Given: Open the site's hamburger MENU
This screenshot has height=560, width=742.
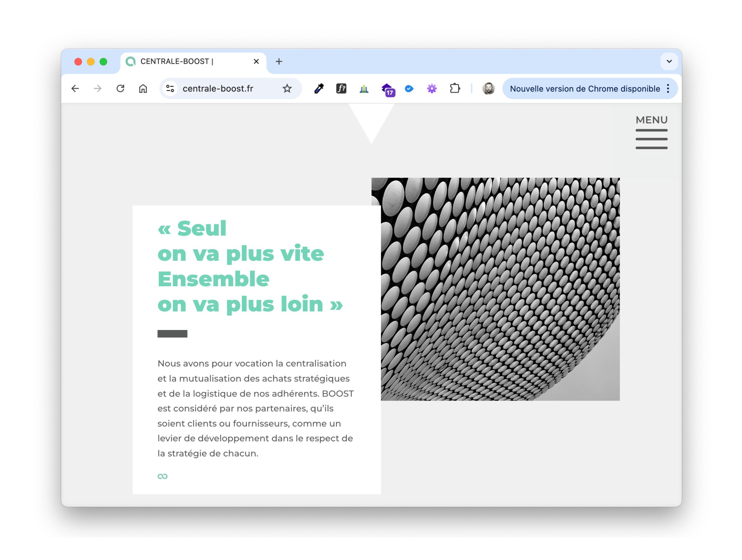Looking at the screenshot, I should click(652, 132).
